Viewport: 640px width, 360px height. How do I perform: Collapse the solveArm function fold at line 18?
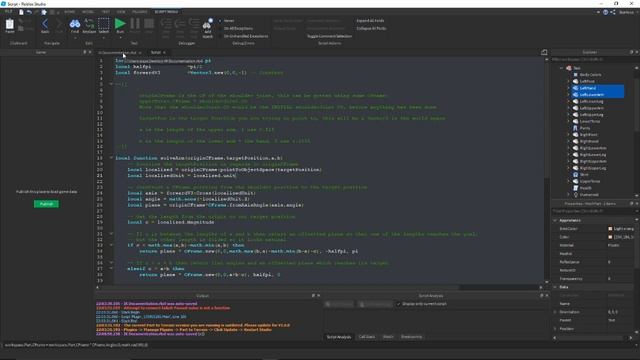point(111,158)
